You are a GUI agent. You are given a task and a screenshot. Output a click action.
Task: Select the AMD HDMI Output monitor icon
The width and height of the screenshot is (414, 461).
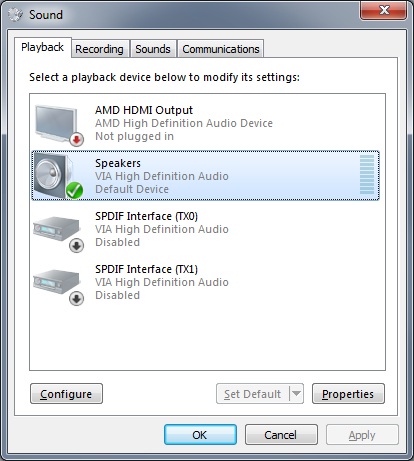[x=56, y=124]
